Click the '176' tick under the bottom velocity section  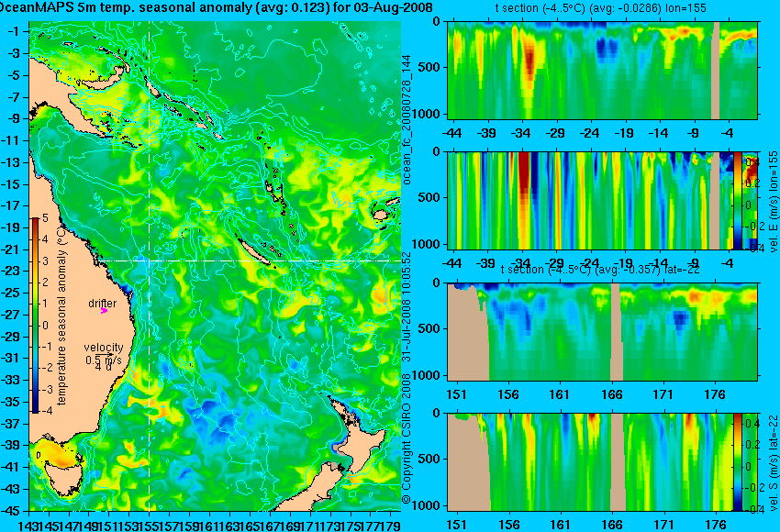(x=716, y=525)
